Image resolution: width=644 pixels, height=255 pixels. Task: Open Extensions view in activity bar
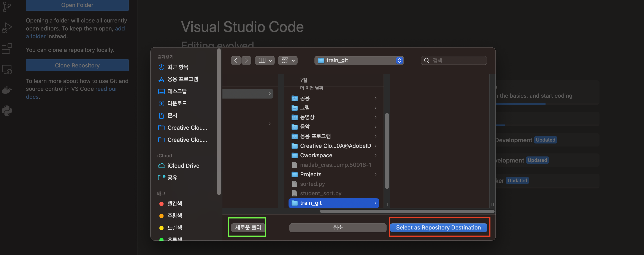click(7, 48)
